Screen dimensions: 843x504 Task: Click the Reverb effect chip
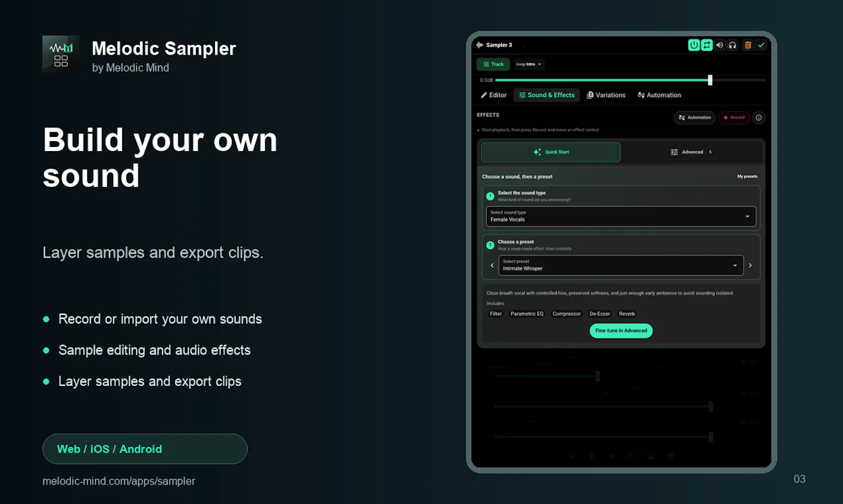click(x=627, y=314)
